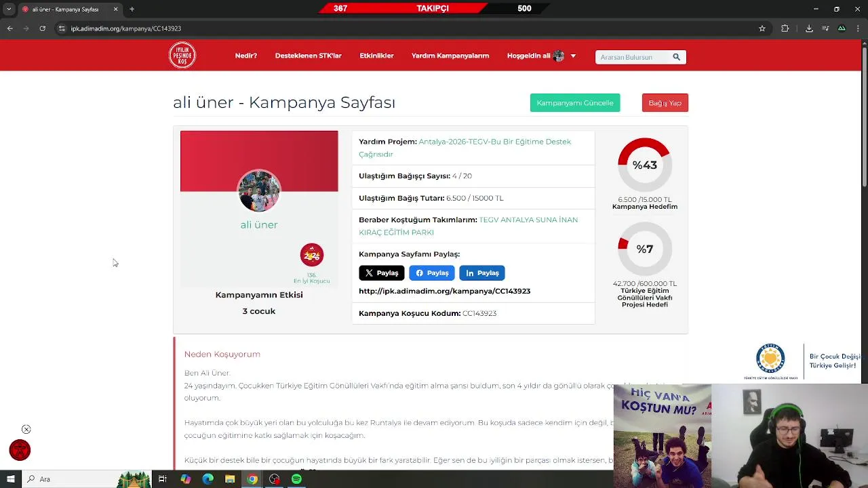Dismiss the floating widget with the small x icon
Image resolution: width=868 pixels, height=488 pixels.
(x=26, y=429)
